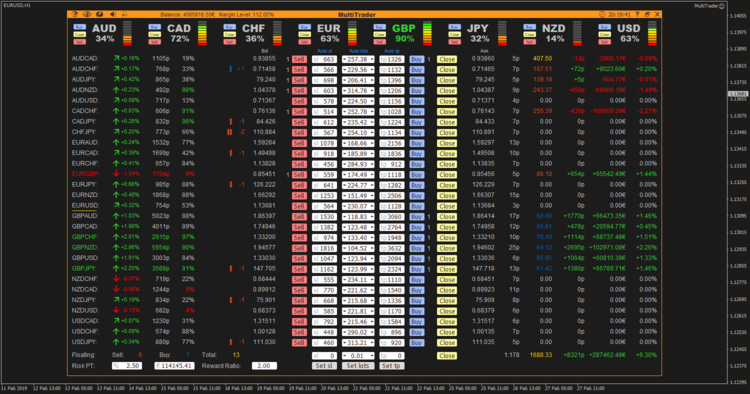
Task: Click the green up arrow for GBPJPY
Action: [116, 268]
